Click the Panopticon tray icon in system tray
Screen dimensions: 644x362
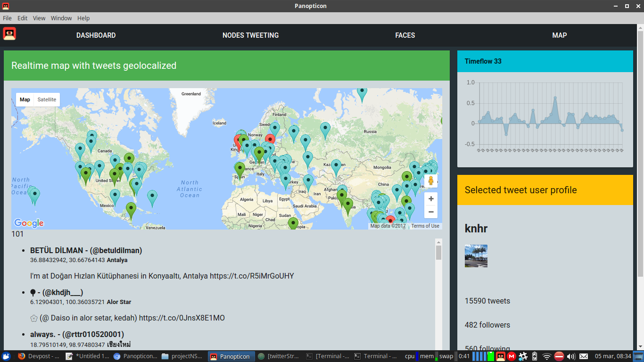(501, 356)
